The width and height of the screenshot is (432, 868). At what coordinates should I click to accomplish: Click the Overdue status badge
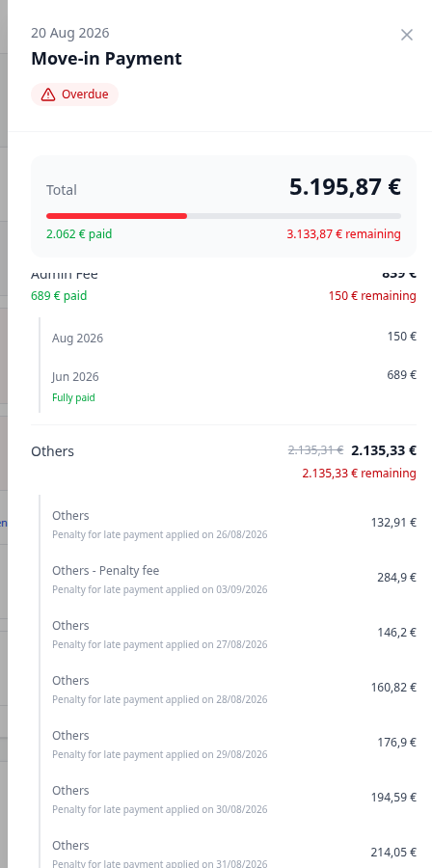pyautogui.click(x=74, y=95)
